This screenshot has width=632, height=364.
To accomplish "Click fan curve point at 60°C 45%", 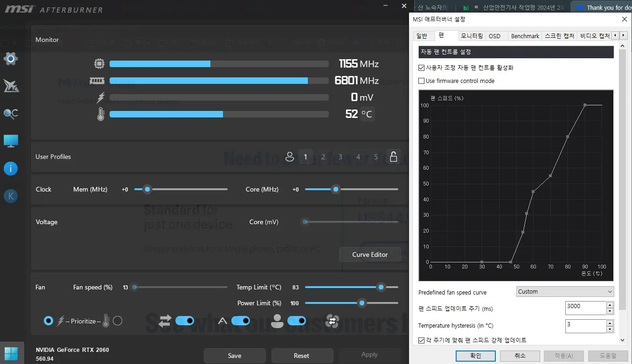I will point(533,192).
